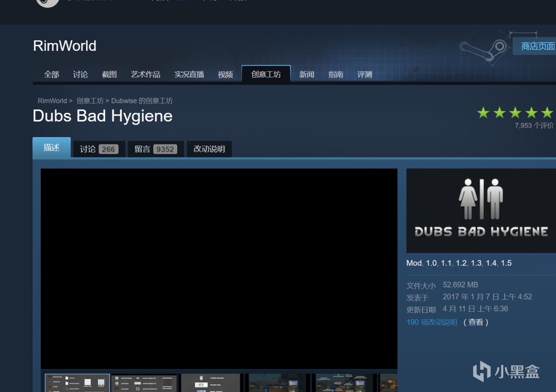Select the third preview thumbnail

tap(210, 383)
